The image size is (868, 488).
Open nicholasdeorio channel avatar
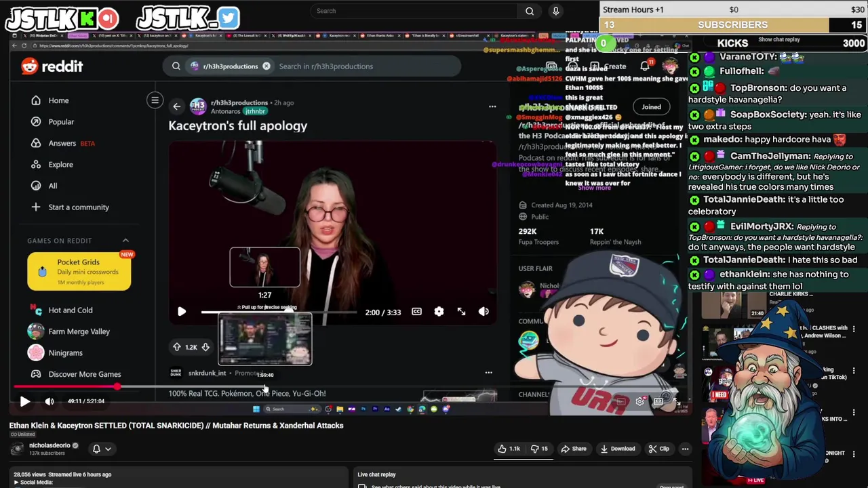(x=17, y=449)
